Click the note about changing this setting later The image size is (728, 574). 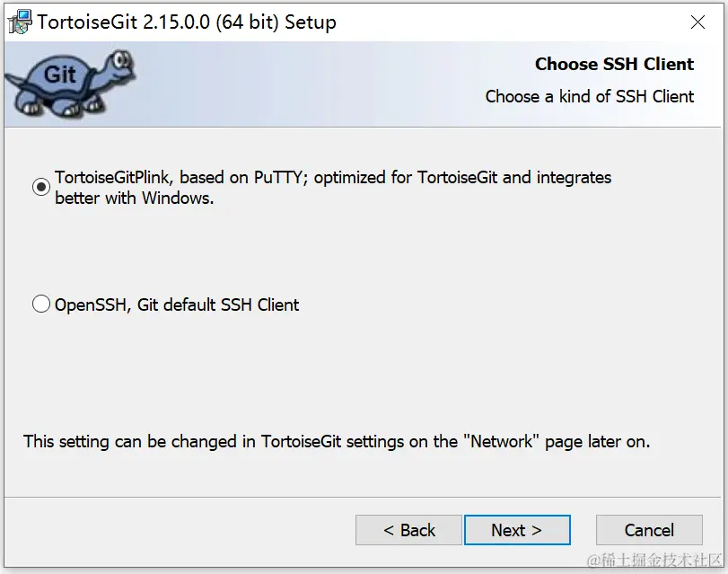pyautogui.click(x=337, y=441)
